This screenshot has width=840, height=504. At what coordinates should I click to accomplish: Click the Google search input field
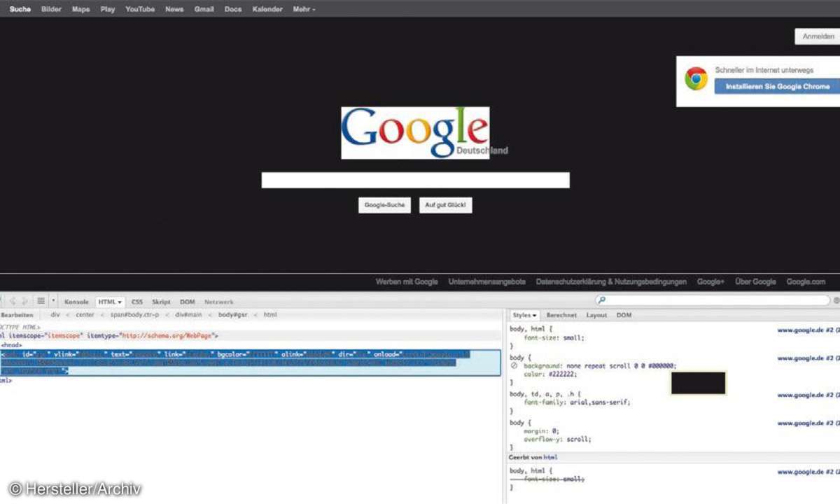[x=415, y=181]
